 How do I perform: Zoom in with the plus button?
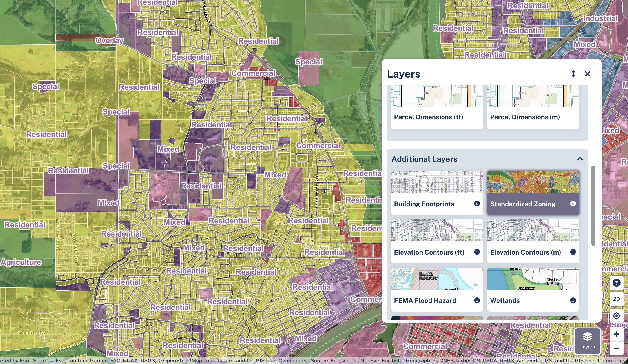[x=616, y=334]
